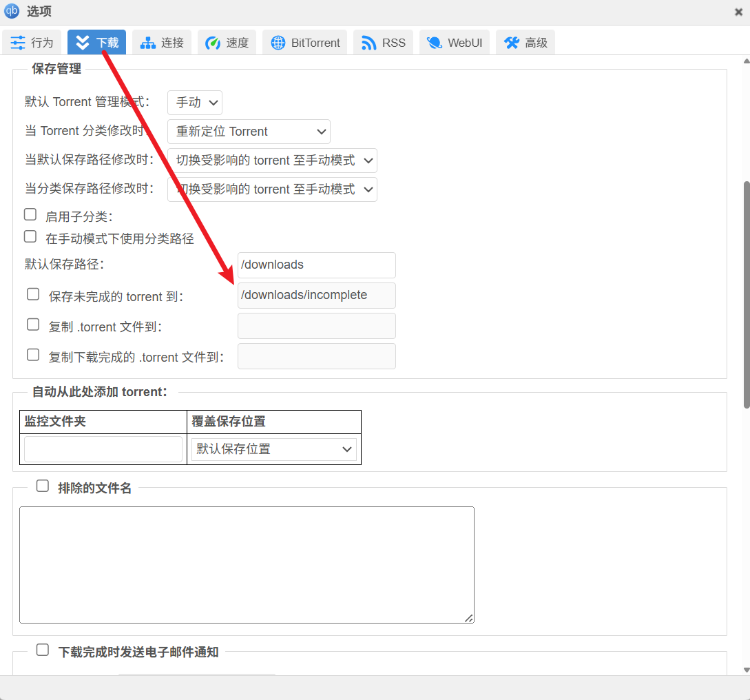Click the RSS feed icon
Viewport: 750px width, 700px height.
point(368,43)
